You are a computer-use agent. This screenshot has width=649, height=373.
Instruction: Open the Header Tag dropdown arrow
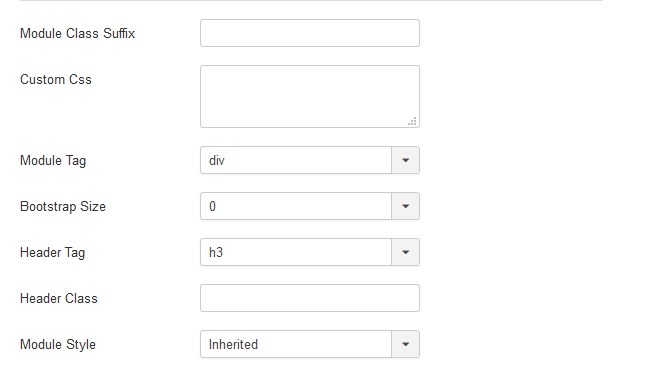pos(406,252)
